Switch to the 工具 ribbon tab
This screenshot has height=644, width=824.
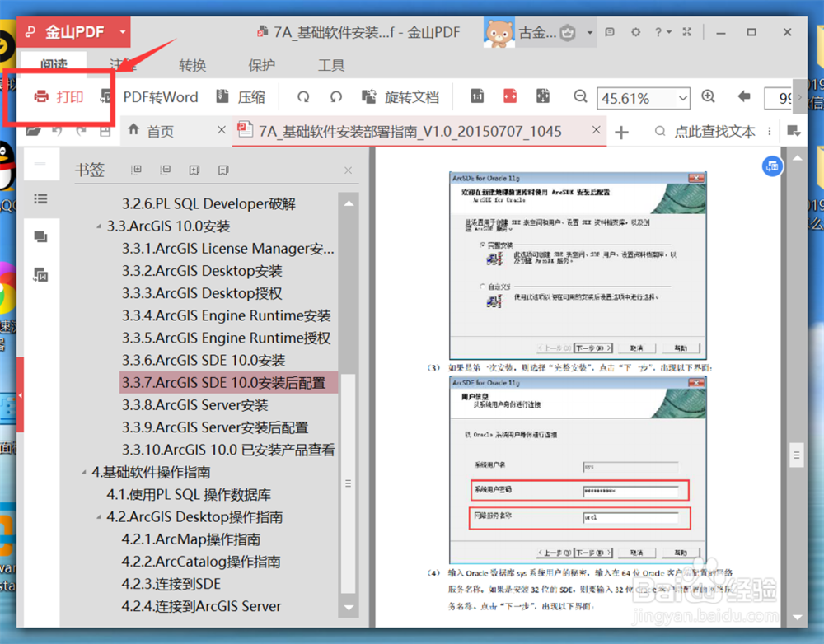[x=330, y=64]
